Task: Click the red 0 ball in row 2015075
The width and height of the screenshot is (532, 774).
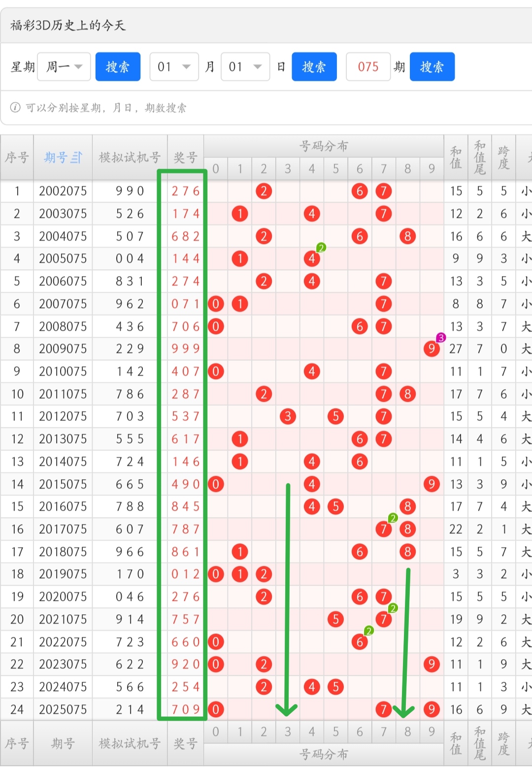Action: [x=216, y=484]
